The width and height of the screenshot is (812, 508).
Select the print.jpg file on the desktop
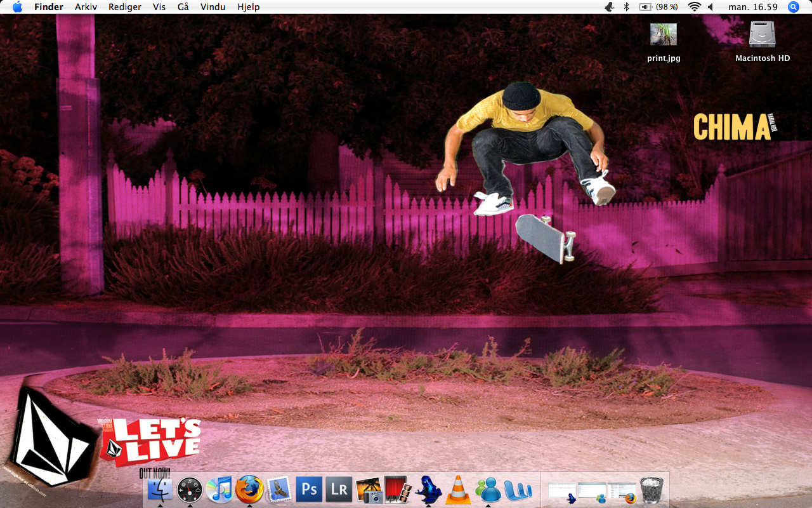coord(664,42)
